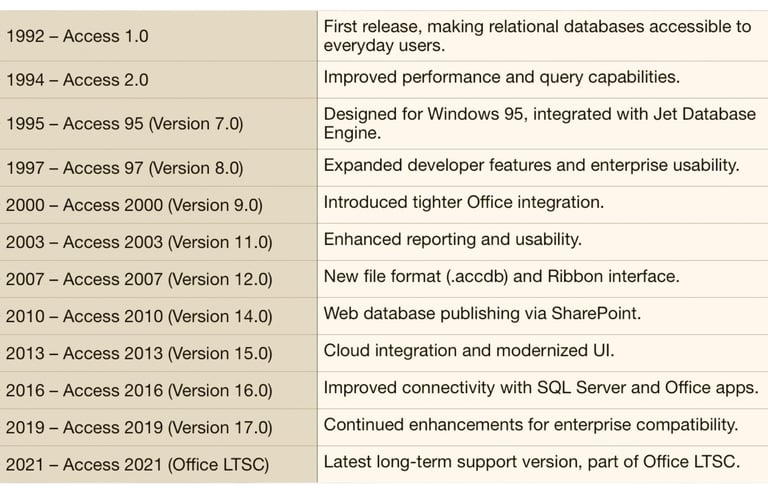Click the "1992 – Access 1.0" cell
768x503 pixels.
pyautogui.click(x=77, y=36)
